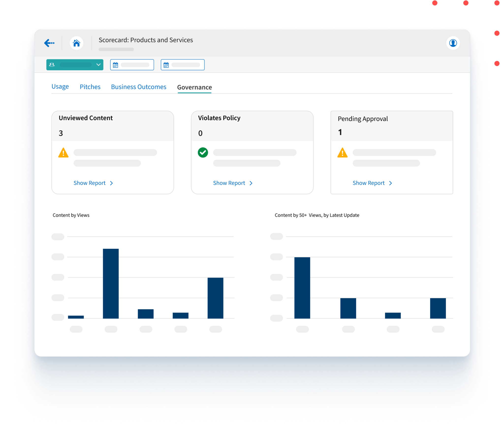This screenshot has height=433, width=504.
Task: Click the tallest bar in Content by Views chart
Action: tap(110, 283)
